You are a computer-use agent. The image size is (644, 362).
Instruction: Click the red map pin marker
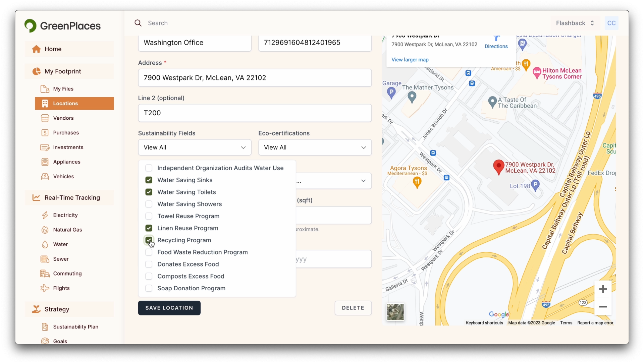pyautogui.click(x=498, y=167)
